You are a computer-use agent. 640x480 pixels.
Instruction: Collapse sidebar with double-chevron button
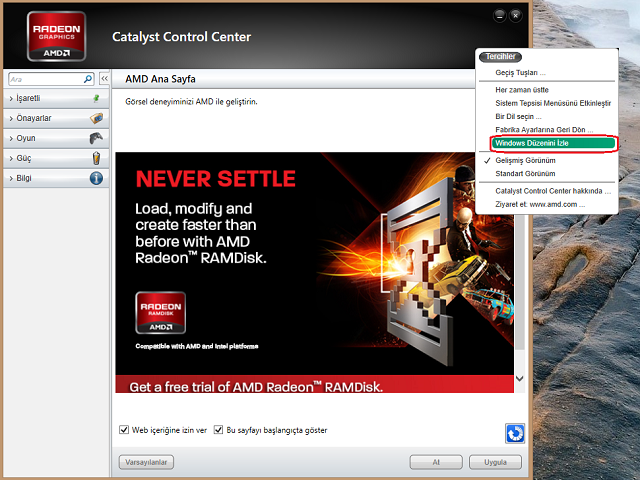click(104, 78)
